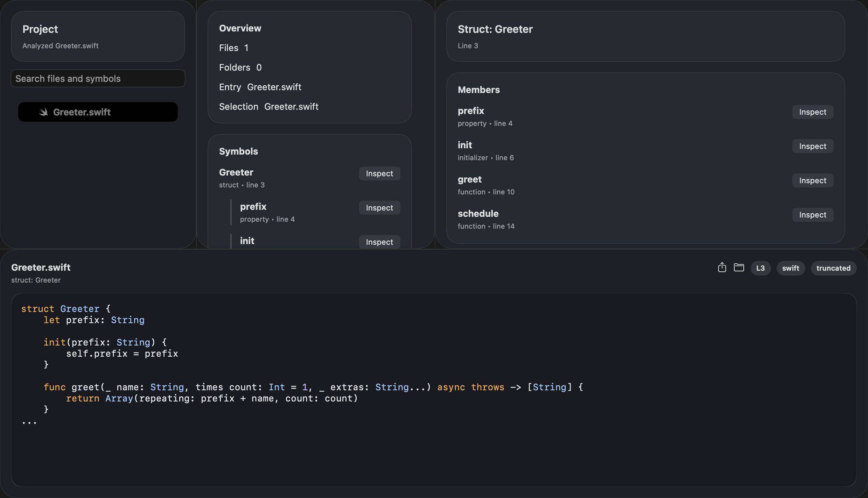Viewport: 868px width, 498px height.
Task: Inspect the schedule function member
Action: (813, 215)
